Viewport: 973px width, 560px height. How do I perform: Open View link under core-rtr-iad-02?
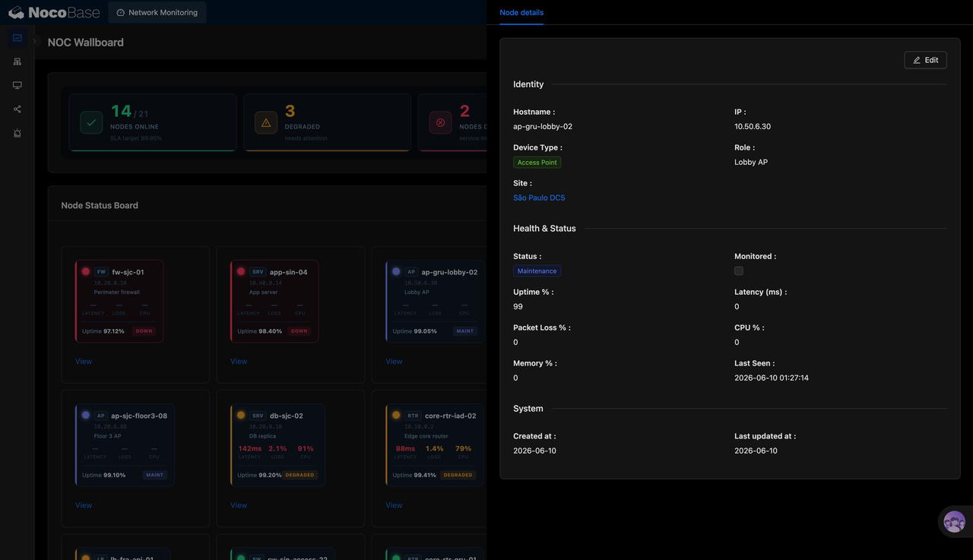(x=394, y=505)
